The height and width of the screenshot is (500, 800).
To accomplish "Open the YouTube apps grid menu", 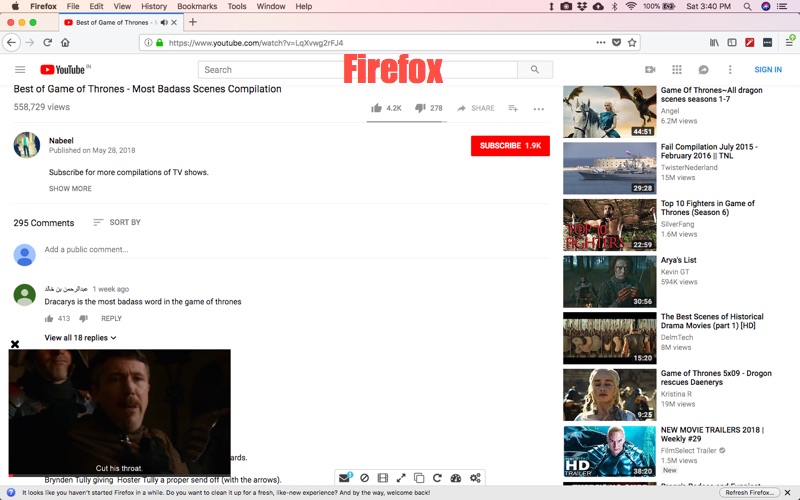I will coord(677,69).
